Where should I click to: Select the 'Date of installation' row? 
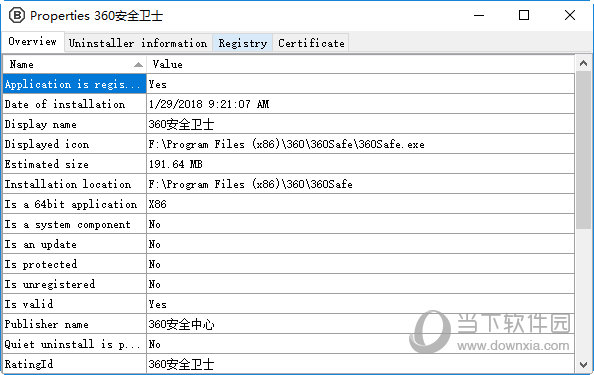289,104
